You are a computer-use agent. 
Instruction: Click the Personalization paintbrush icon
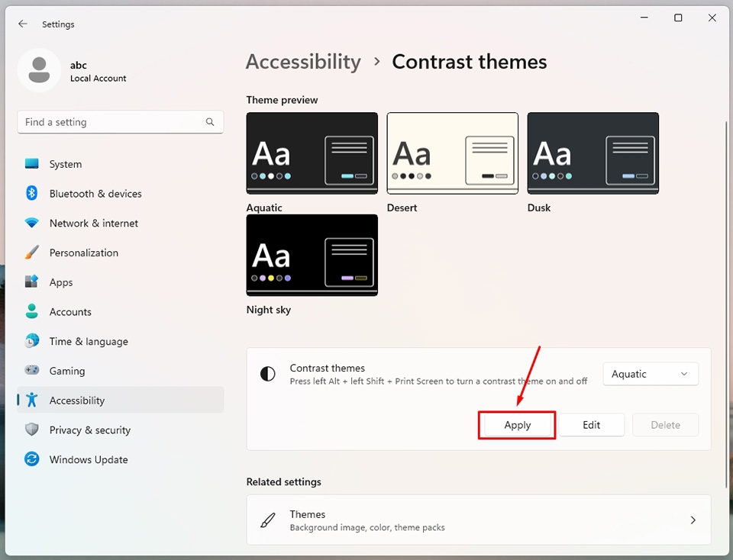[x=32, y=253]
